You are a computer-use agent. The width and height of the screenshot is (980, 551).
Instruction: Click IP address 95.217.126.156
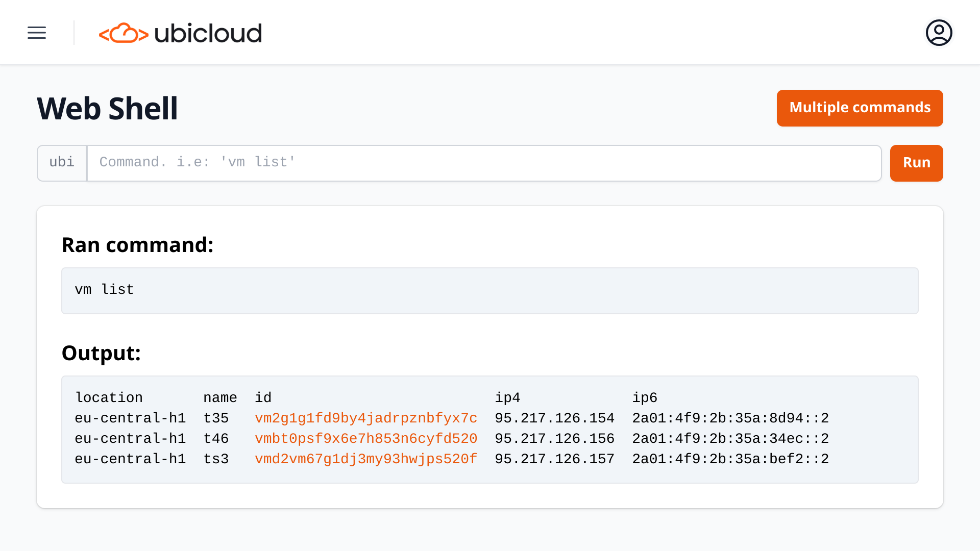554,439
